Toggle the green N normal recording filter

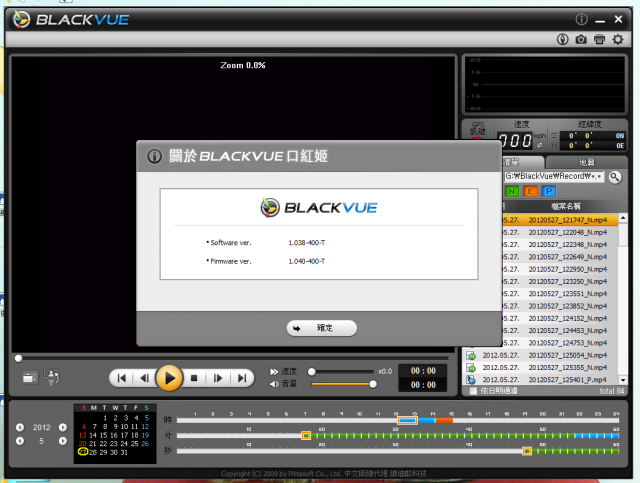point(511,191)
